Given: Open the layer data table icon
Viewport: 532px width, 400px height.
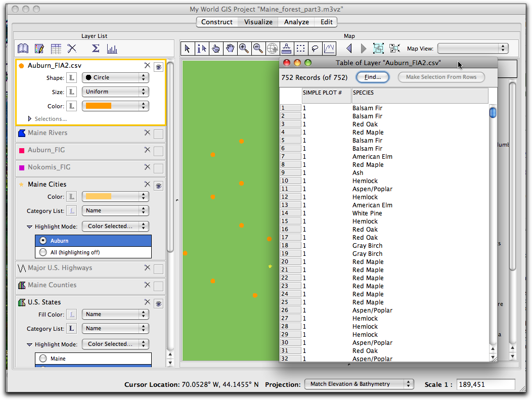Looking at the screenshot, I should coord(56,48).
